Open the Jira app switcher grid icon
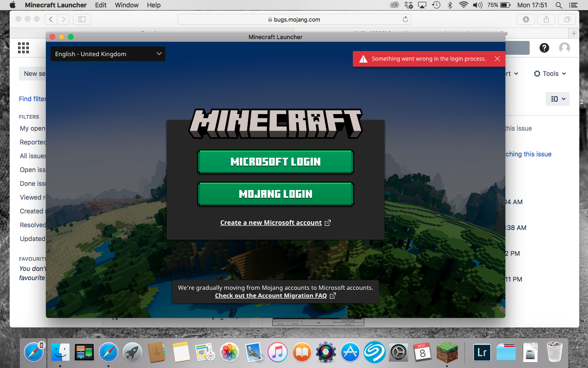Screen dimensions: 588x368 23,48
